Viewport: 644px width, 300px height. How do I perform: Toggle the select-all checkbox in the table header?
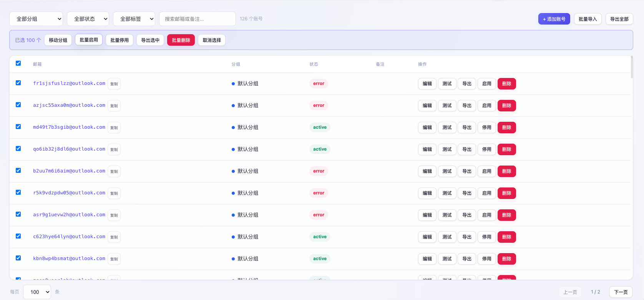(18, 63)
